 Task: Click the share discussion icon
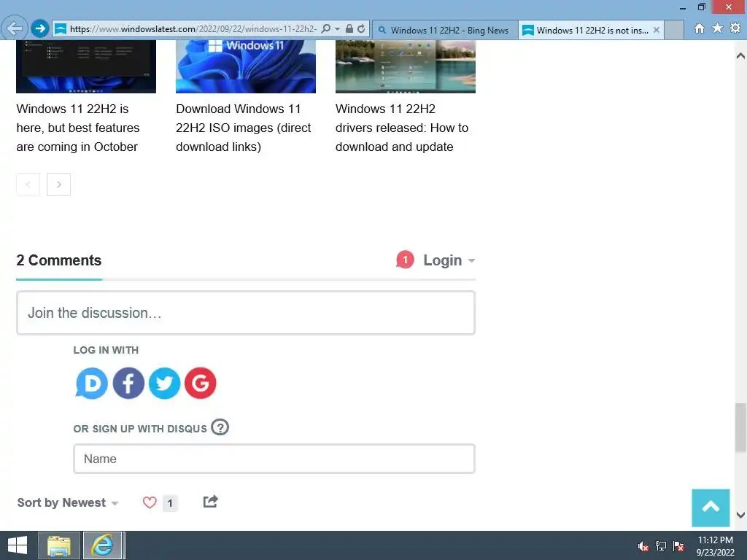[211, 502]
